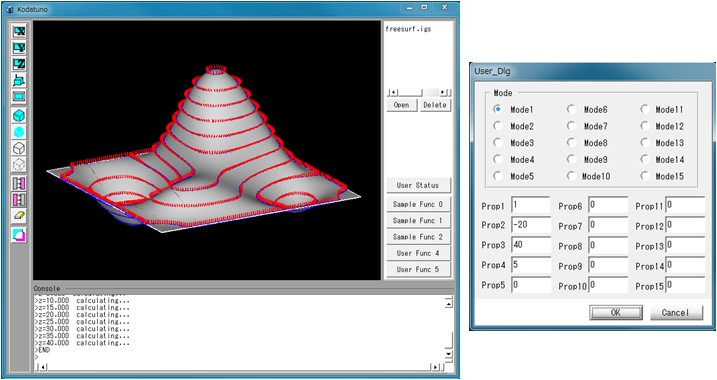Screen dimensions: 717x380
Task: Click the Open file button
Action: pyautogui.click(x=401, y=105)
